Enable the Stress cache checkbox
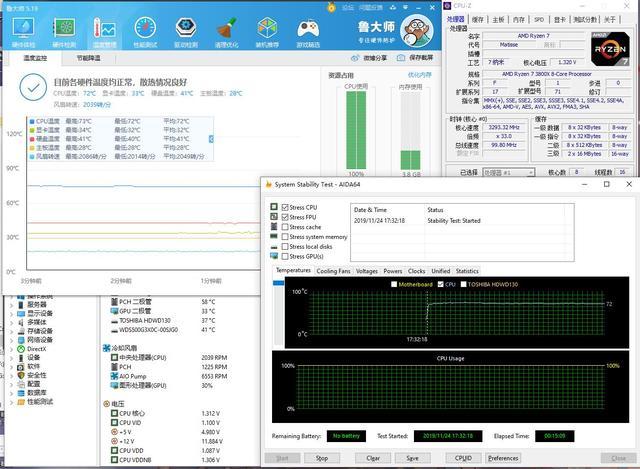This screenshot has height=469, width=640. tap(286, 227)
